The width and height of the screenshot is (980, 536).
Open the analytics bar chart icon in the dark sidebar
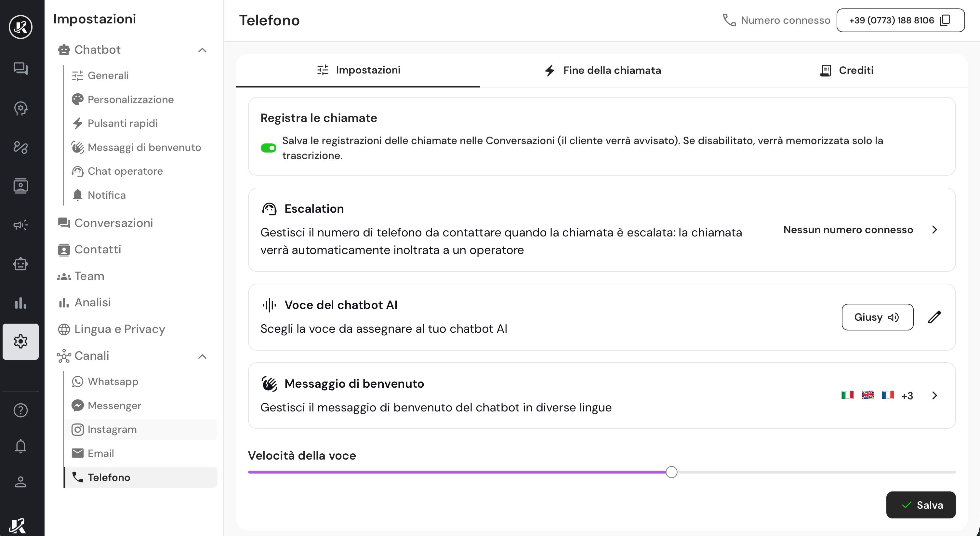click(20, 303)
